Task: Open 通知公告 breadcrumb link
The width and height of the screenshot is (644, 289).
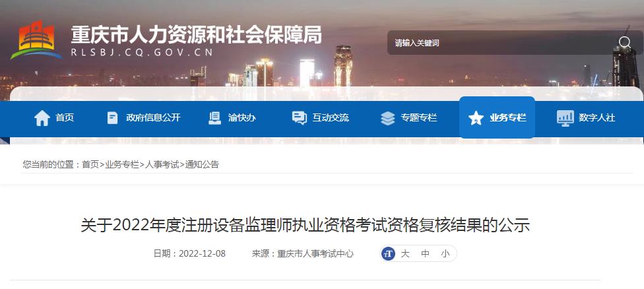Action: (x=202, y=164)
